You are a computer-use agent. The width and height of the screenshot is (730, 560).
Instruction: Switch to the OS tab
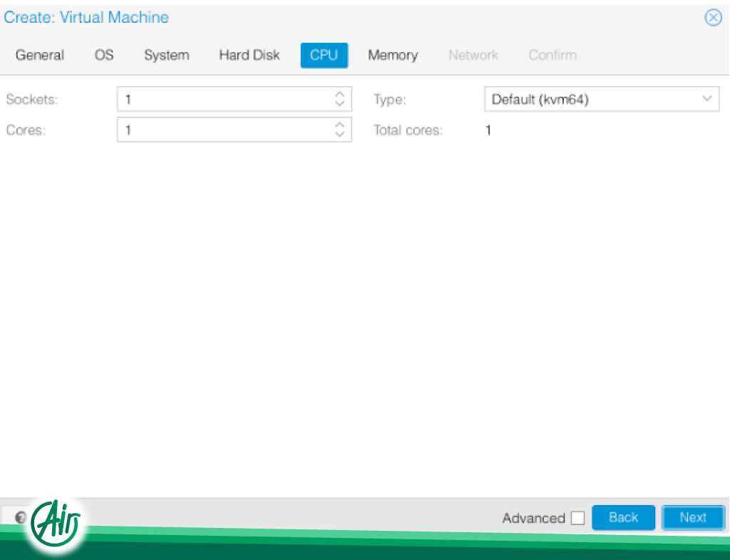point(104,55)
